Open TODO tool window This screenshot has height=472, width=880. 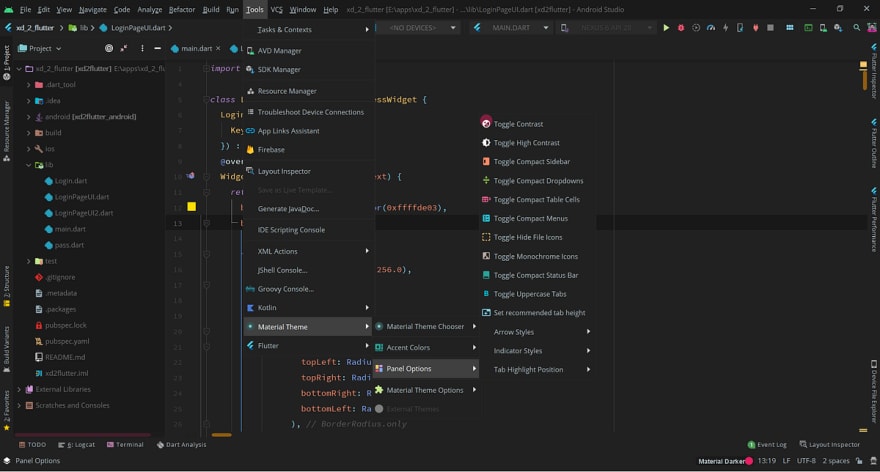click(33, 445)
